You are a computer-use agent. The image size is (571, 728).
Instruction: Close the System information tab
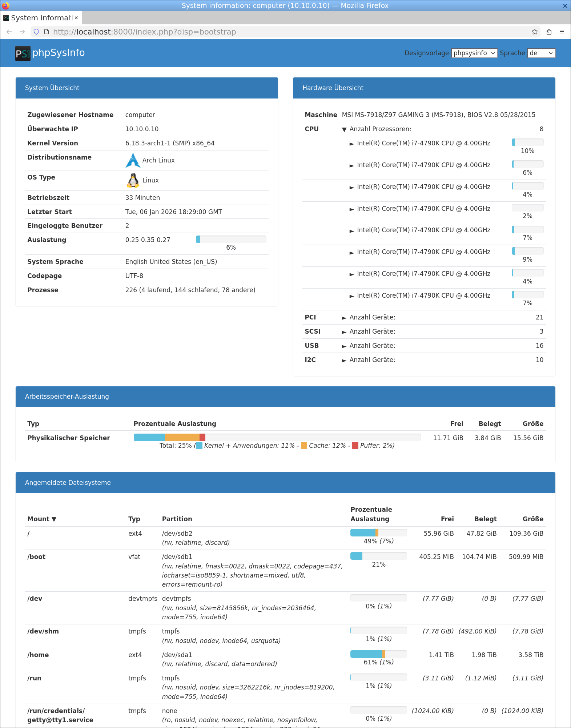pos(76,18)
